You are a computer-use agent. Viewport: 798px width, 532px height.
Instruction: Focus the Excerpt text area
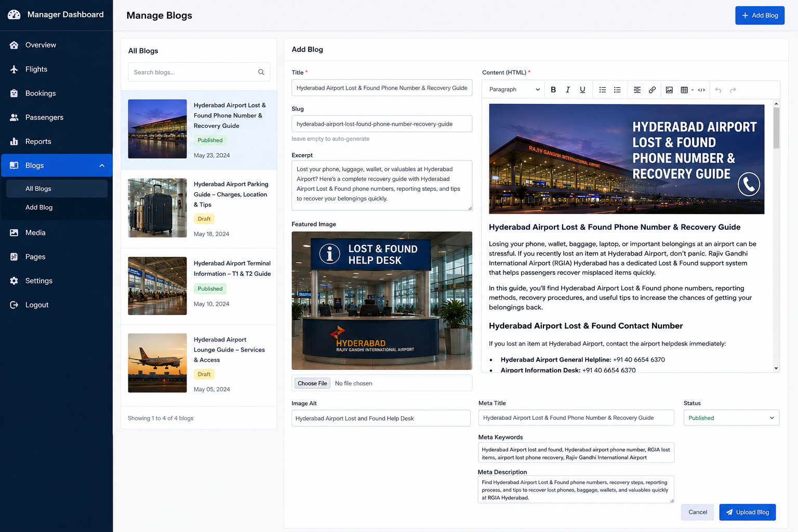click(382, 185)
